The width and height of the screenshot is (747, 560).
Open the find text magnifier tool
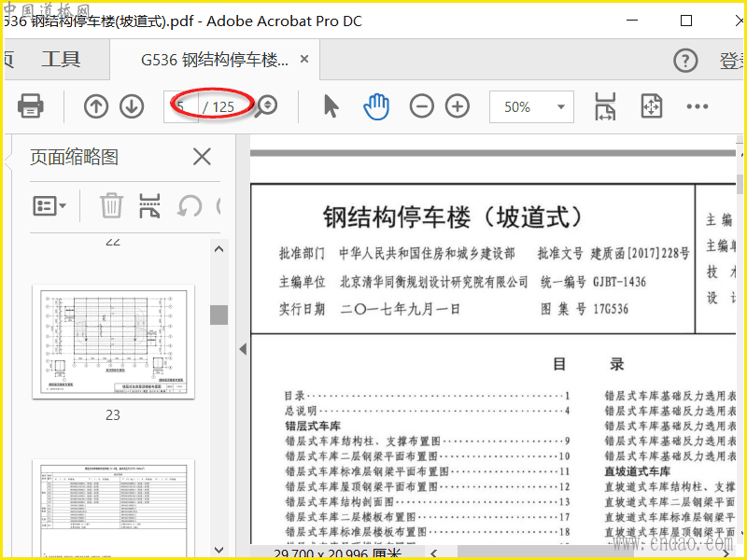[266, 106]
